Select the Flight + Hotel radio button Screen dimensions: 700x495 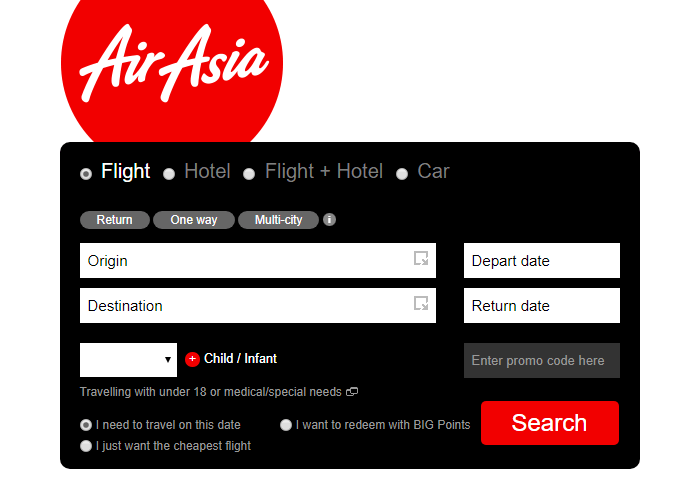click(x=250, y=173)
